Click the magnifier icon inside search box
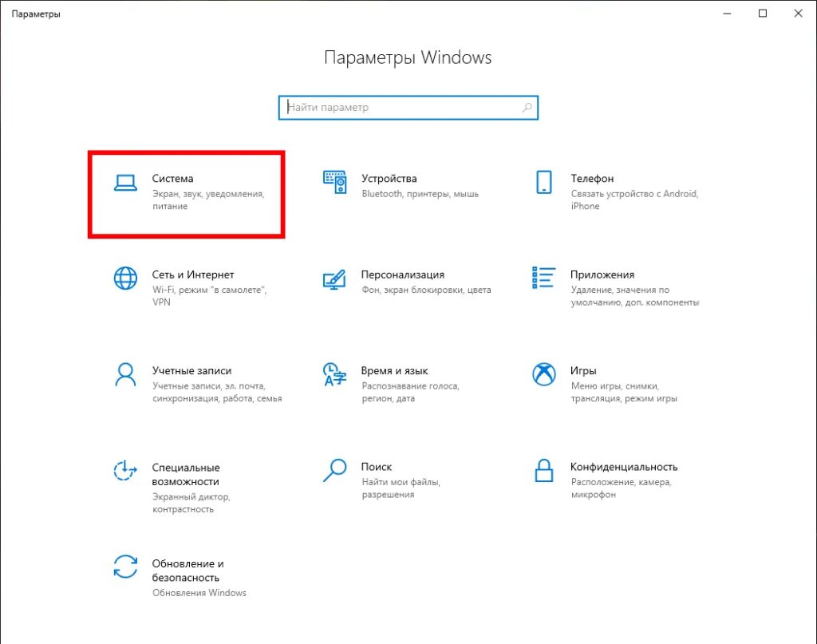Screen dimensions: 817x644 click(527, 107)
